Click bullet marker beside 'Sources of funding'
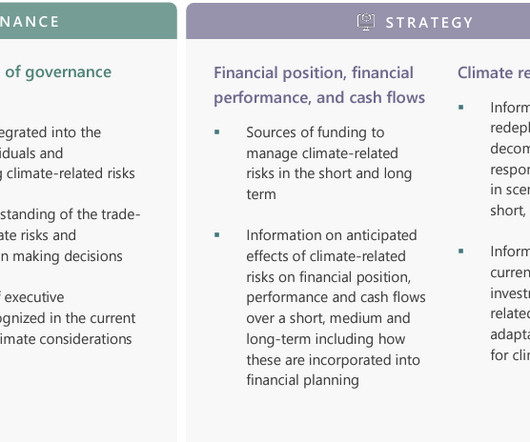530x442 pixels. pos(217,132)
